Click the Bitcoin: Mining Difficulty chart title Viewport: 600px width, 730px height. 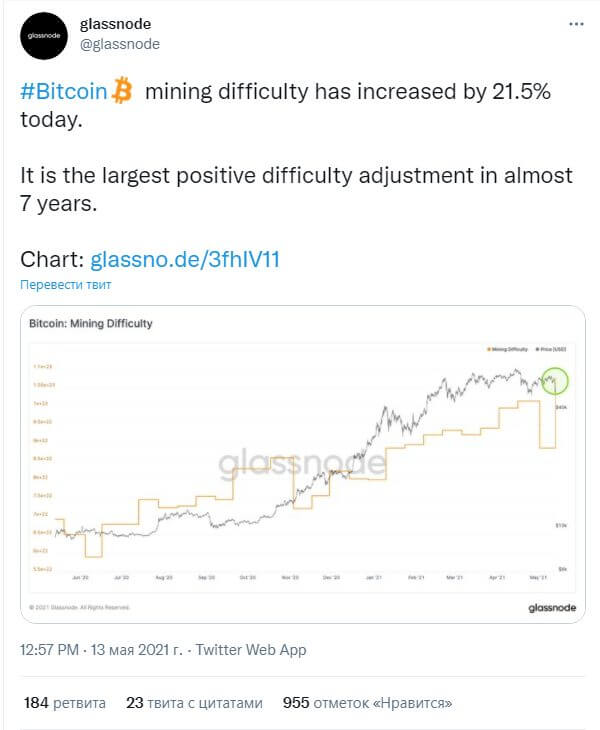pyautogui.click(x=91, y=324)
